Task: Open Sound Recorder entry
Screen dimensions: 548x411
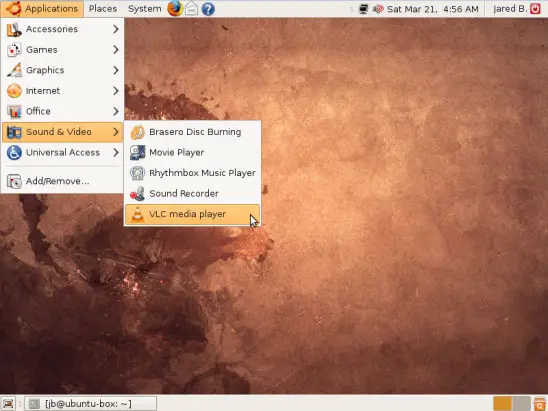Action: [192, 194]
